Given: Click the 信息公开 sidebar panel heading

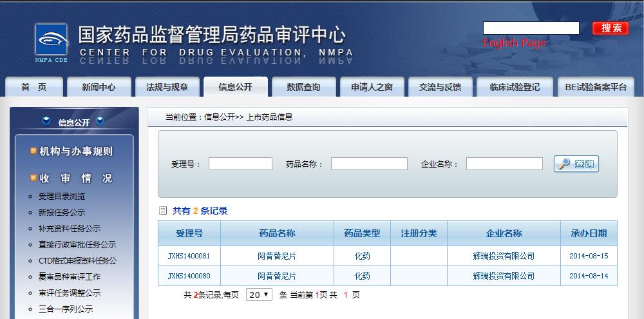Looking at the screenshot, I should coord(74,122).
